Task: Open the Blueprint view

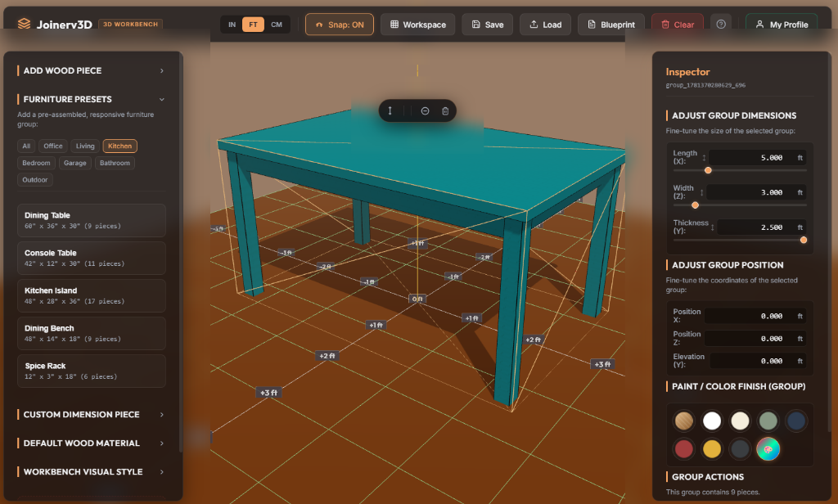Action: 611,25
